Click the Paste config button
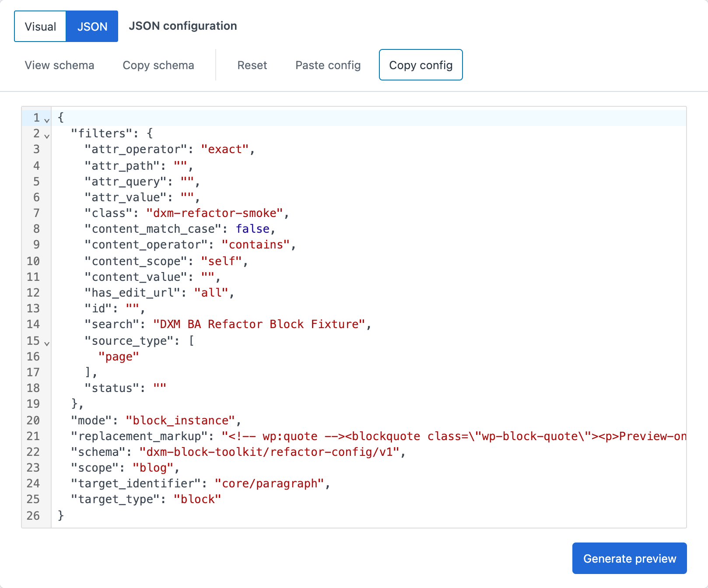Viewport: 708px width, 588px height. [x=328, y=65]
